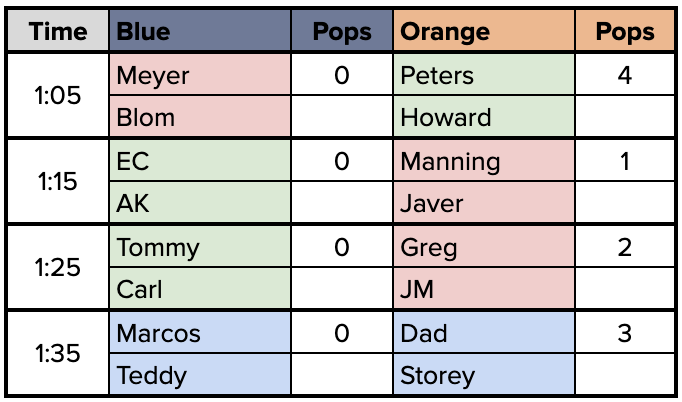Click the Tommy cell

click(x=200, y=246)
